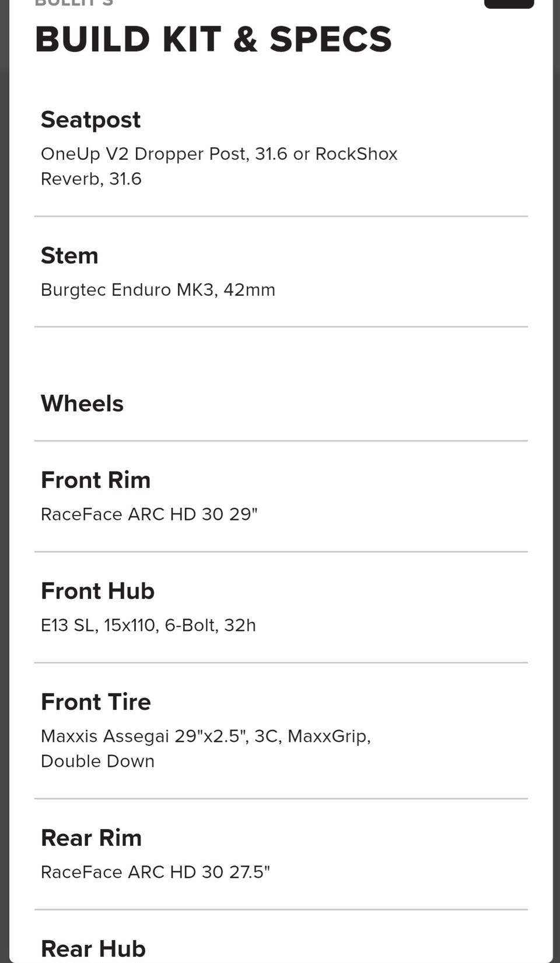Viewport: 560px width, 963px height.
Task: Click the dark button at top right
Action: click(509, 4)
